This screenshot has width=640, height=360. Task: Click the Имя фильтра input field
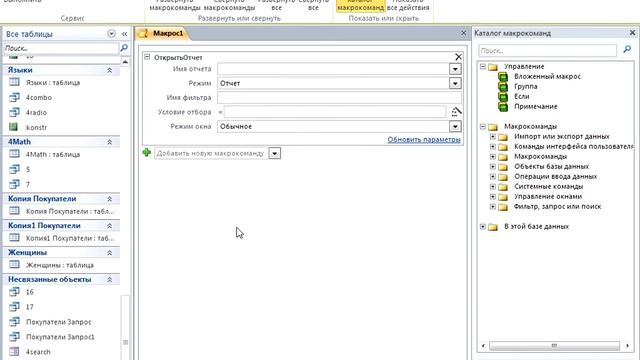(x=339, y=98)
